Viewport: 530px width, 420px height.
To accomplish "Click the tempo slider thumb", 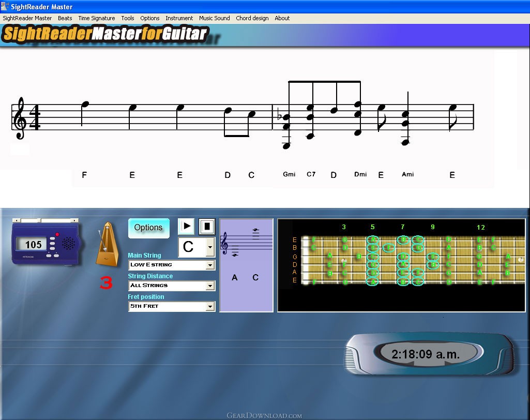I will pyautogui.click(x=39, y=220).
